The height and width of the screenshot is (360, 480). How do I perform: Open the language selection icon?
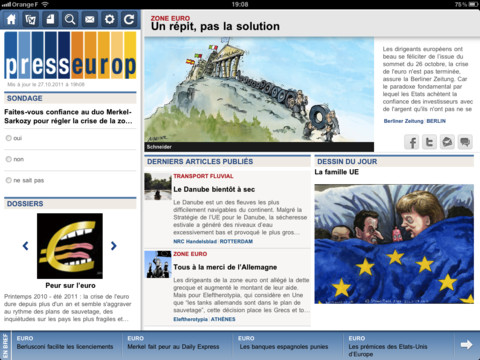point(30,19)
